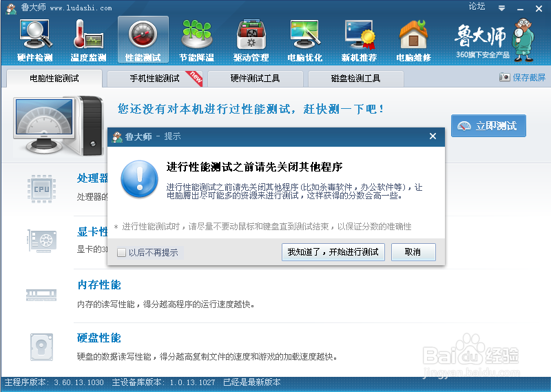
Task: Click www.ludashi.com title text
Action: pos(81,8)
